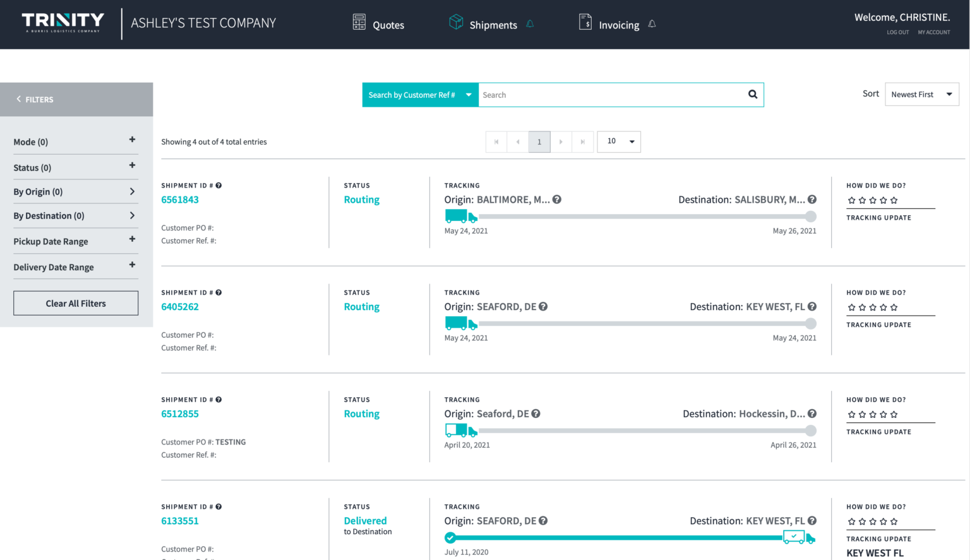970x560 pixels.
Task: Give shipment 6405262 a one-star rating
Action: click(x=852, y=307)
